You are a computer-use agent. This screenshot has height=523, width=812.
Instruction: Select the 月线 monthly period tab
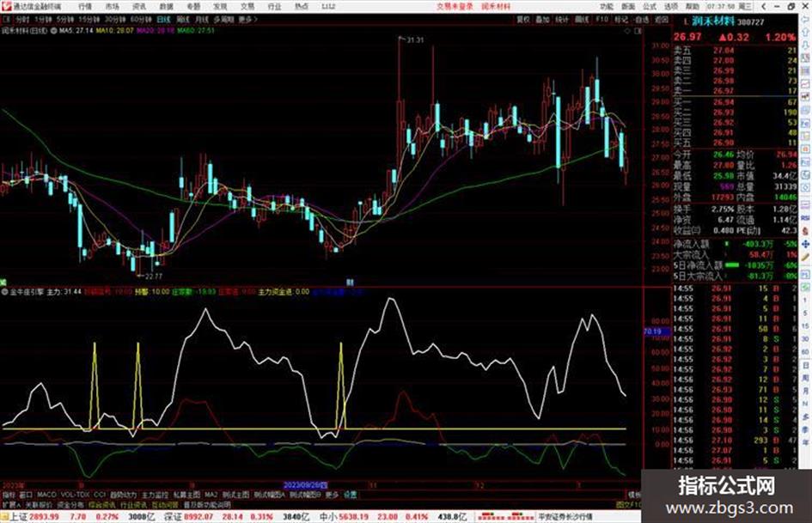click(201, 19)
